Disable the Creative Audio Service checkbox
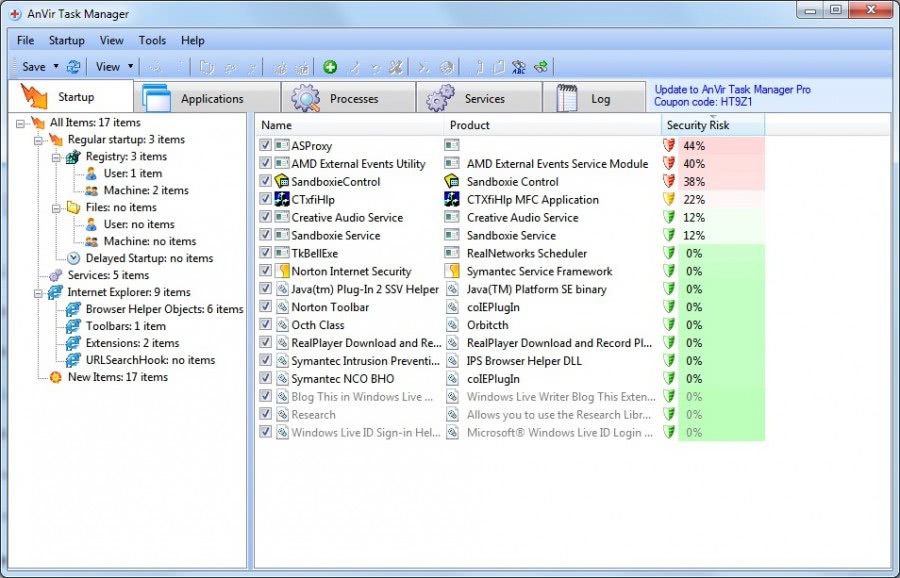Image resolution: width=900 pixels, height=578 pixels. click(265, 217)
